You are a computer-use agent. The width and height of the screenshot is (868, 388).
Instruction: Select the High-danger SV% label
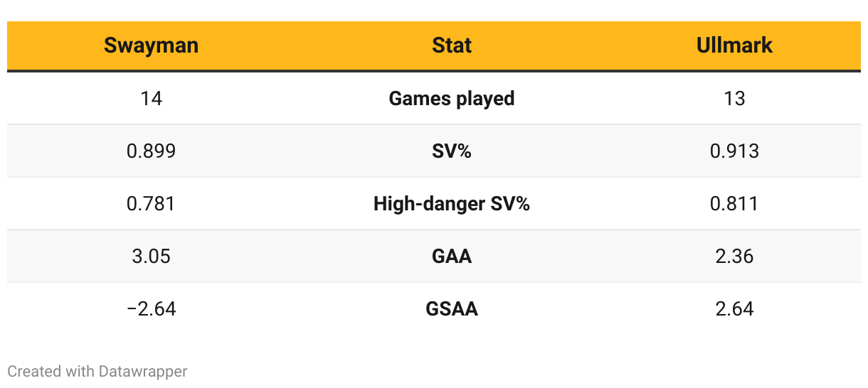[452, 203]
